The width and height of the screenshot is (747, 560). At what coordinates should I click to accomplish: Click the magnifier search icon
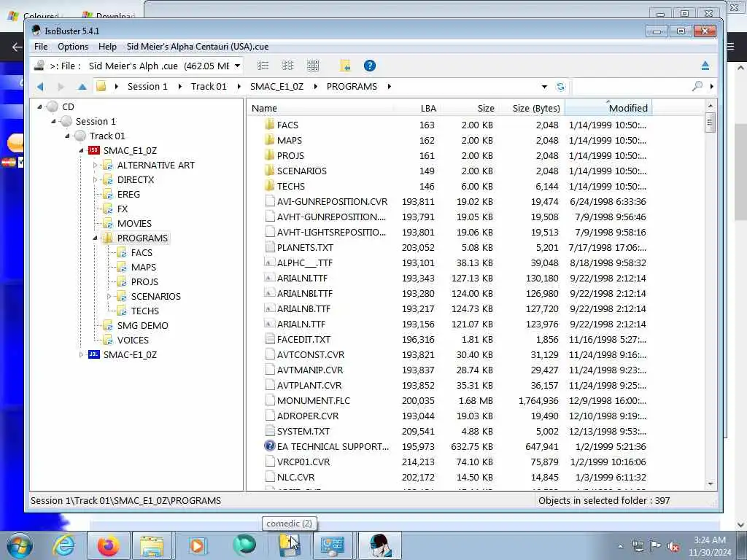click(x=697, y=86)
